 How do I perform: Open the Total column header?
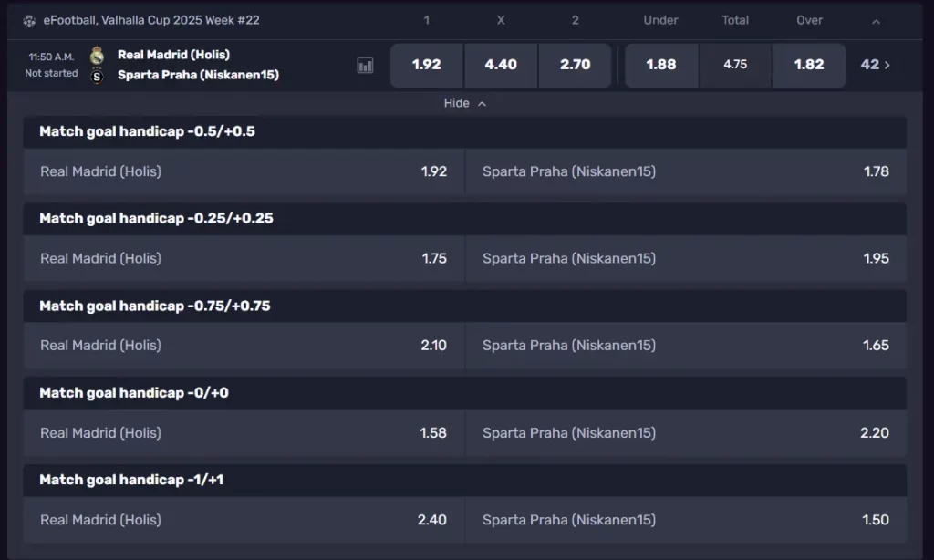[734, 19]
